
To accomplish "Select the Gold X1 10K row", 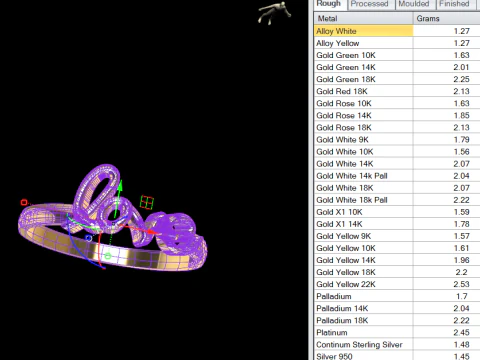I will point(397,212).
